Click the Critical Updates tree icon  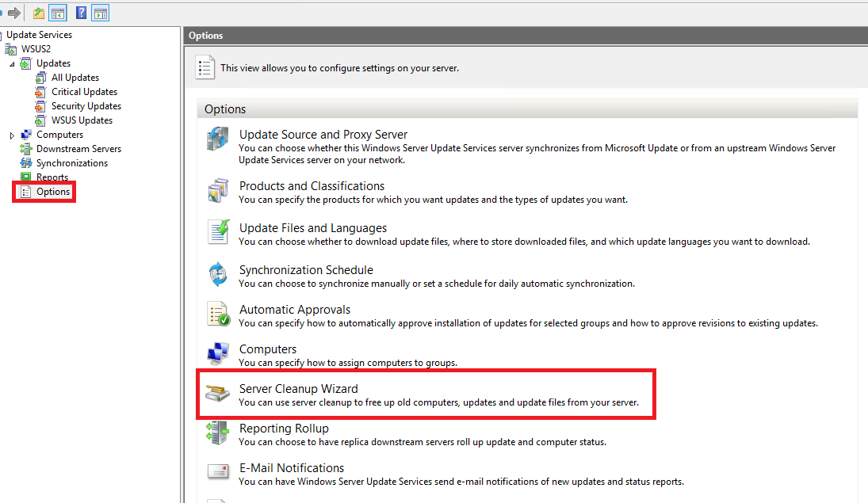pos(40,92)
